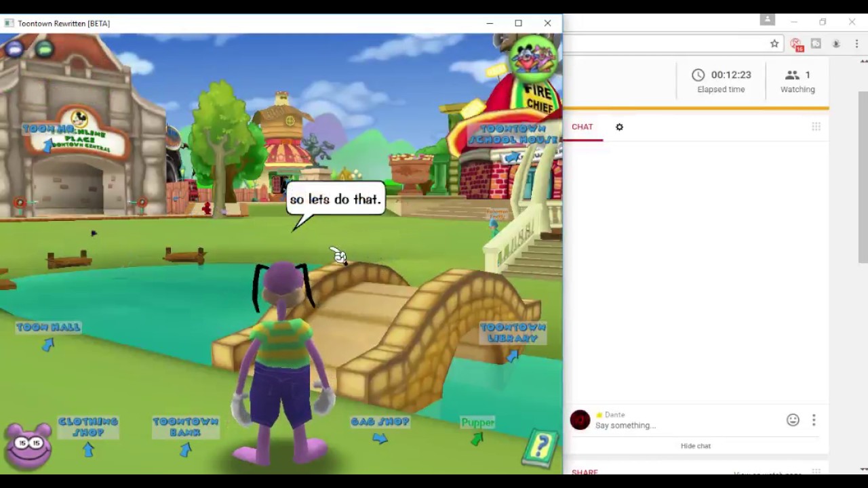
Task: Click the elapsed time clock icon
Action: point(698,75)
